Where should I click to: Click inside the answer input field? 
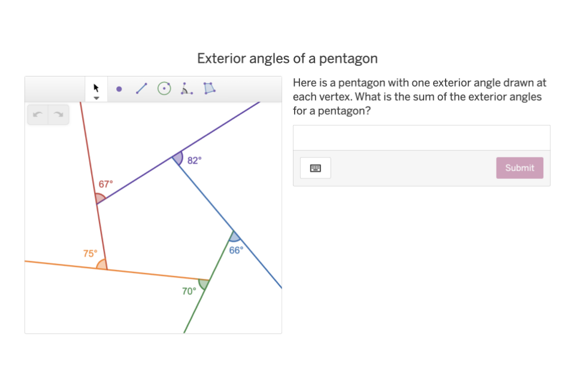click(x=421, y=136)
